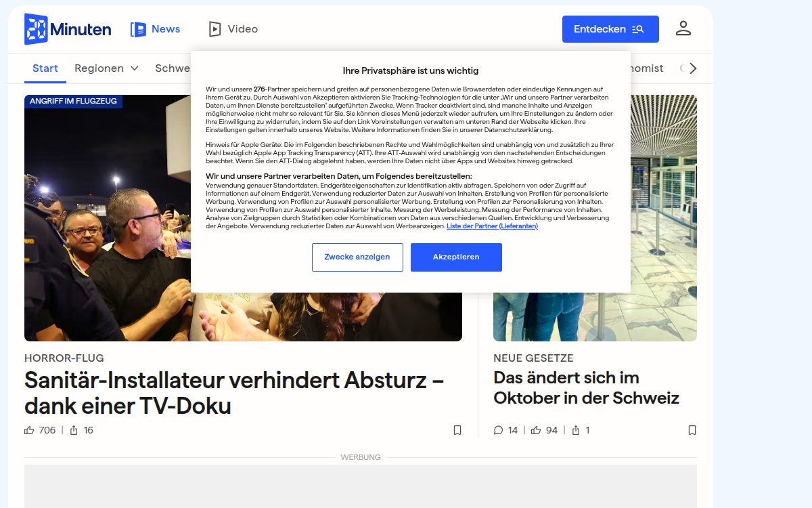812x508 pixels.
Task: Open Liste der Partner (Lieferanten) link
Action: (x=492, y=226)
